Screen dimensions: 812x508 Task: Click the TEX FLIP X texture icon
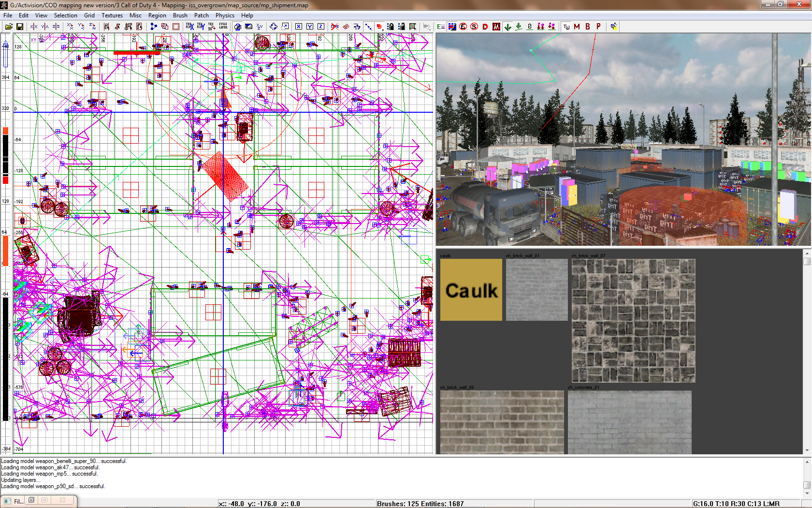tap(189, 27)
